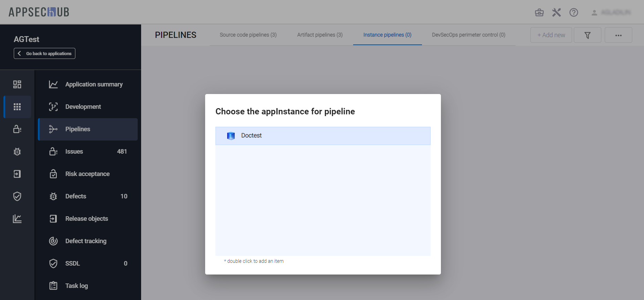This screenshot has width=644, height=300.
Task: Go back to applications
Action: (x=45, y=53)
